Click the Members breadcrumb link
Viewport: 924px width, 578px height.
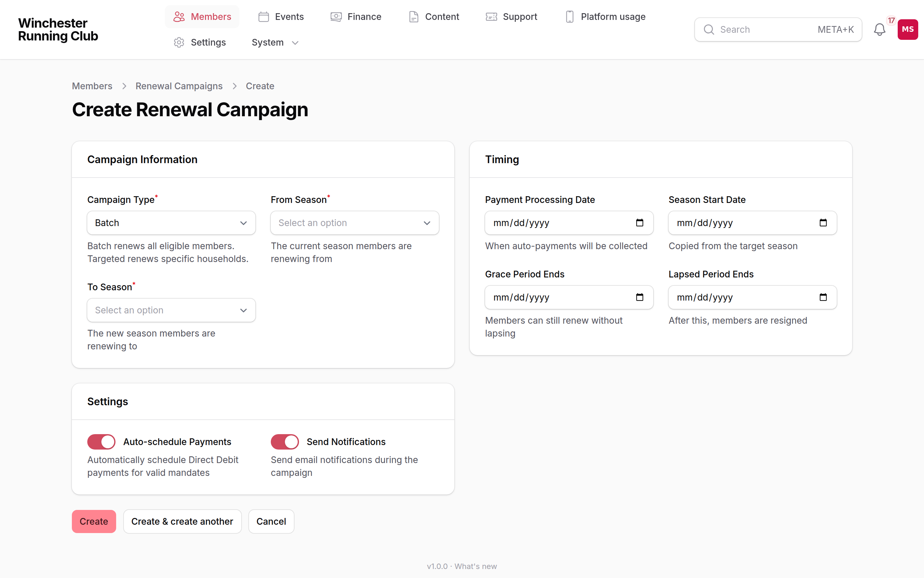point(92,86)
